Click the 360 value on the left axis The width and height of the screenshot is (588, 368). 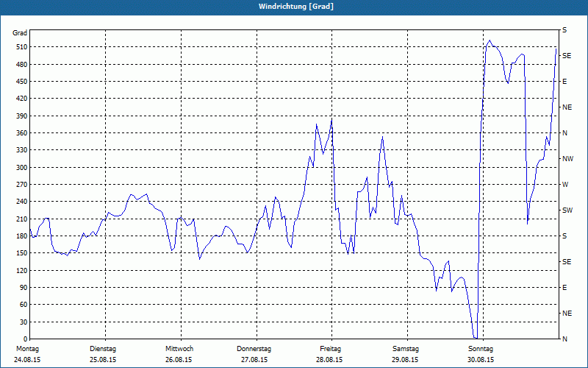point(22,133)
